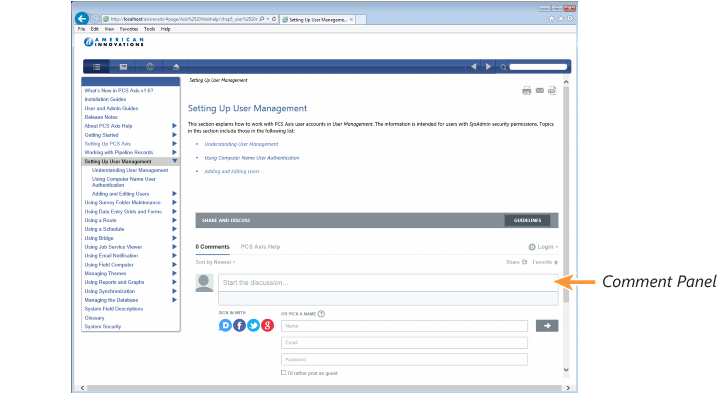Switch to PCS Axis Help tab
722x393 pixels.
tap(260, 247)
